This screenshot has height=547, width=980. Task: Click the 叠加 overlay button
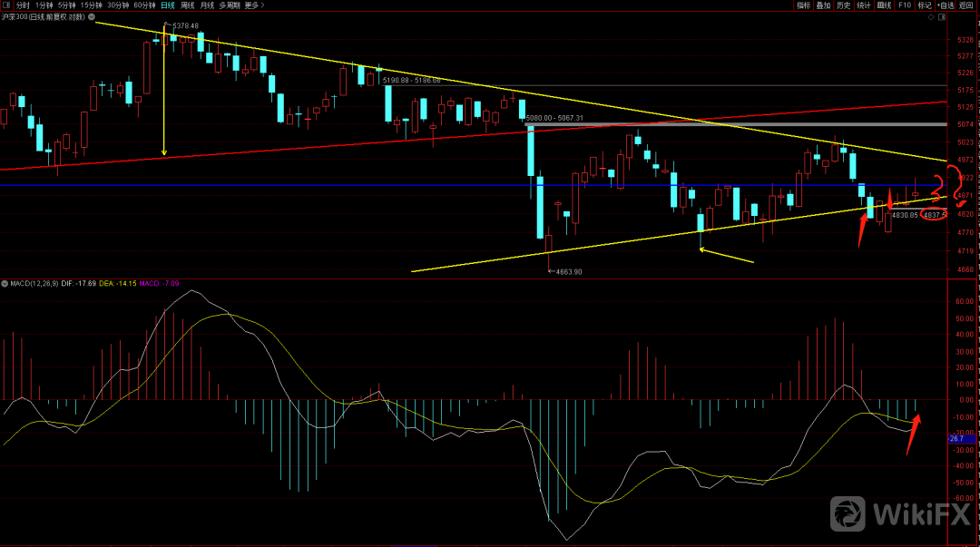(823, 5)
